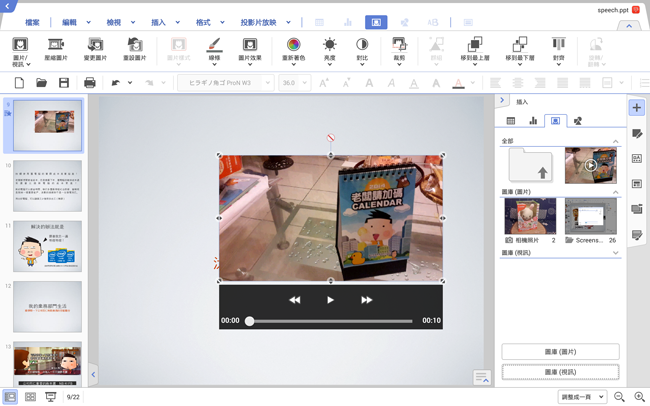The height and width of the screenshot is (406, 650).
Task: Open the font name dropdown
Action: pos(227,83)
